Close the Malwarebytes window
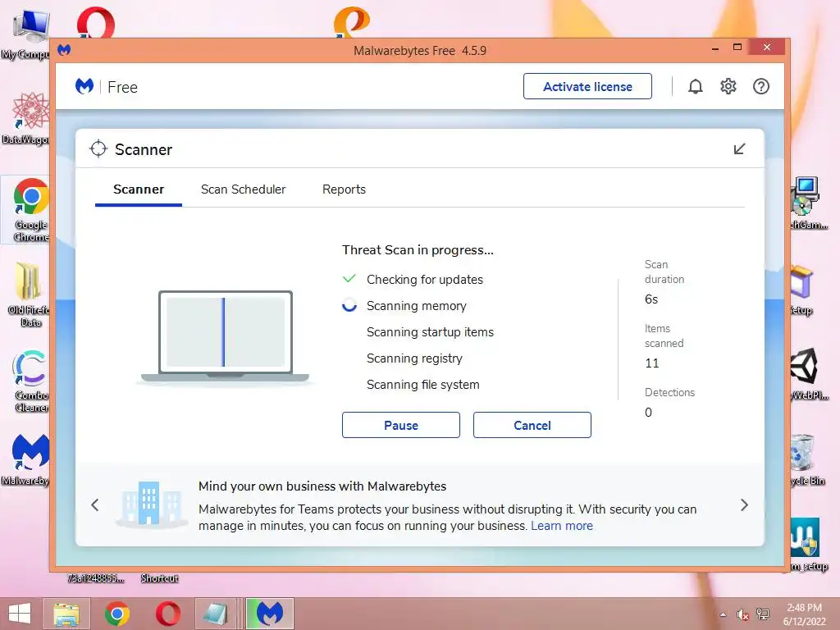840x630 pixels. [x=767, y=47]
